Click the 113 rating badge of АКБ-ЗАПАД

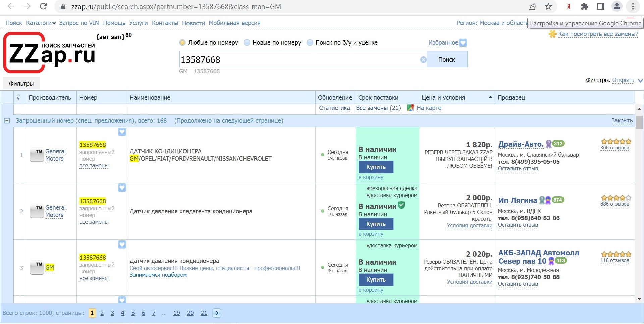560,260
